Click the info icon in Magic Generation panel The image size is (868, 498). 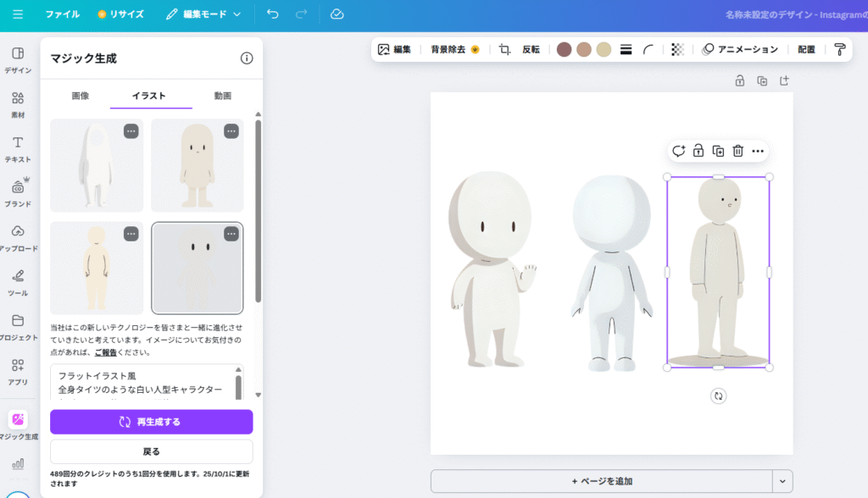click(x=247, y=58)
